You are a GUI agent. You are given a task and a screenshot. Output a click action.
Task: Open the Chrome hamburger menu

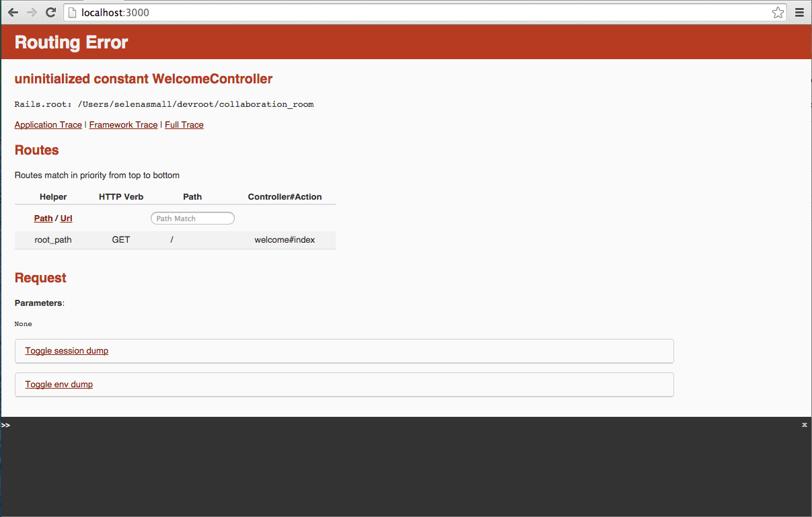coord(799,12)
